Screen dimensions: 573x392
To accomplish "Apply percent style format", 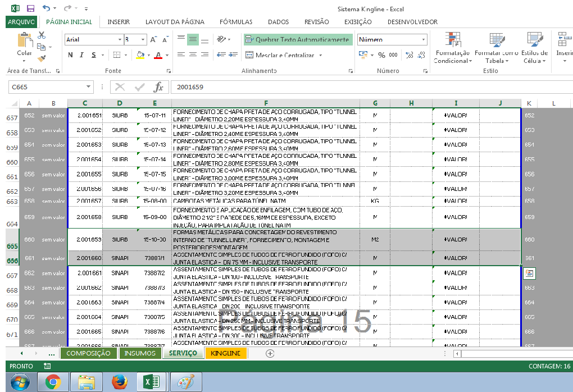I will coord(381,55).
